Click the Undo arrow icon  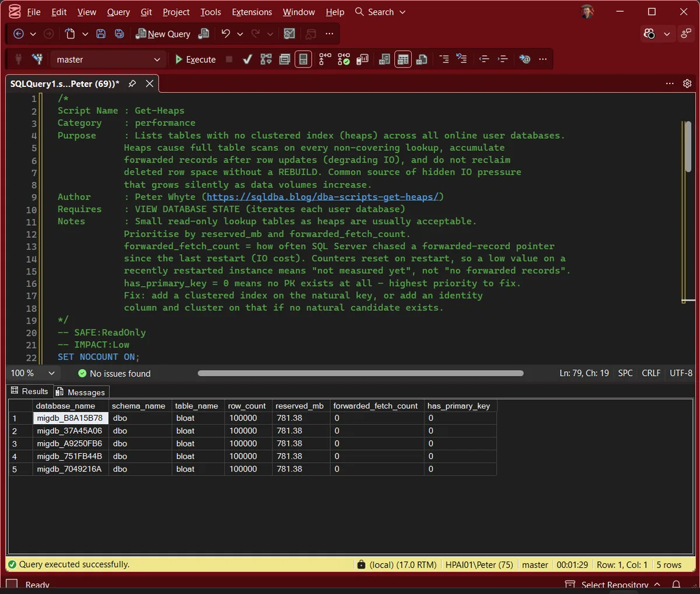(226, 34)
